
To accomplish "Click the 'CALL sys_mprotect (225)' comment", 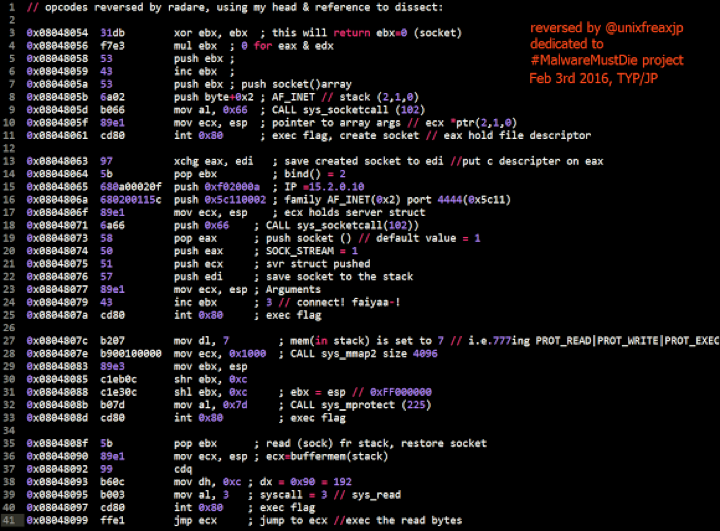I will (360, 405).
